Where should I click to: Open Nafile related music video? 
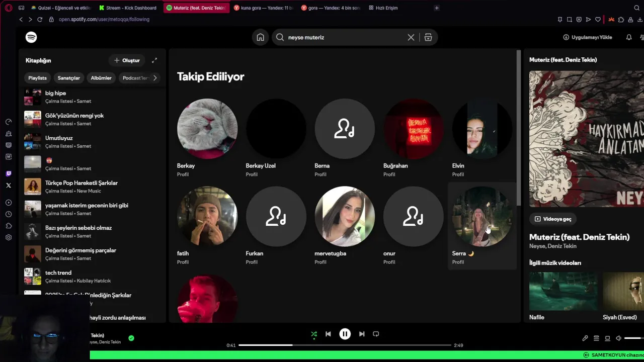pos(563,291)
